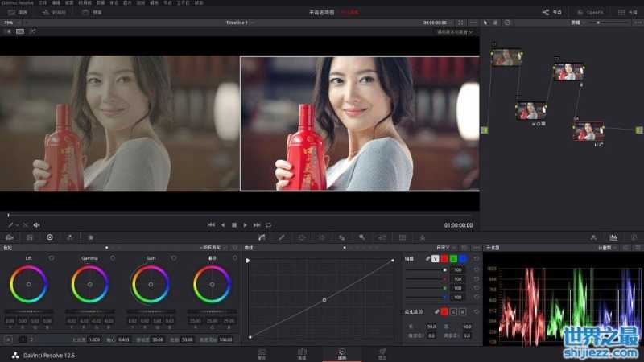The image size is (644, 362).
Task: Open the viewer zoom percentage dropdown
Action: [x=10, y=23]
